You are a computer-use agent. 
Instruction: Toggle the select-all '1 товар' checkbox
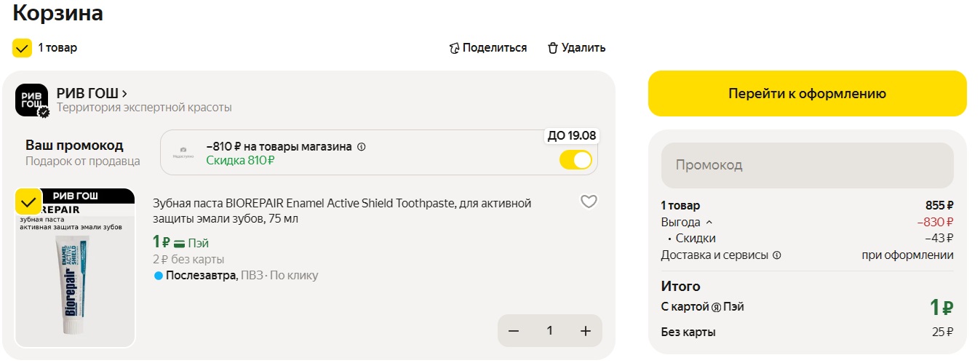(x=22, y=48)
